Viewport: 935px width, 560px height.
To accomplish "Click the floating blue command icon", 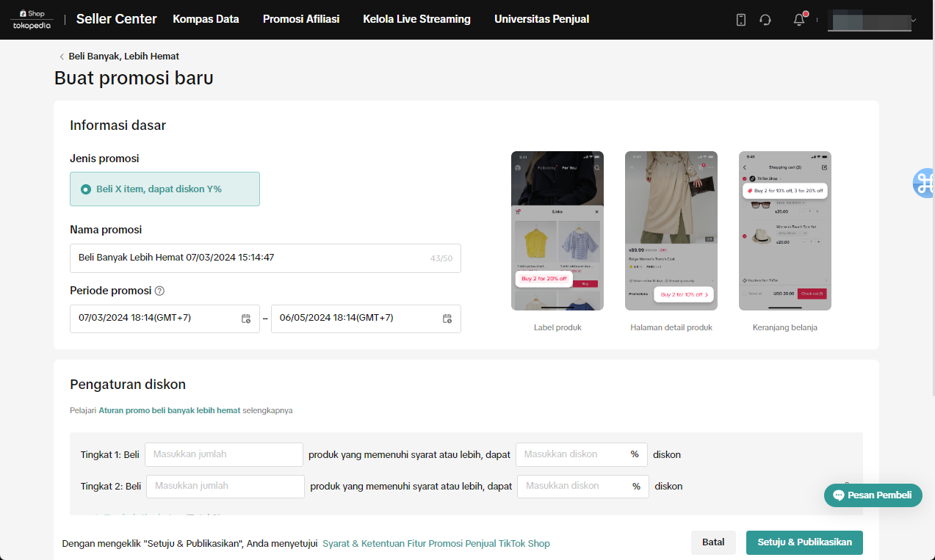I will (x=924, y=183).
